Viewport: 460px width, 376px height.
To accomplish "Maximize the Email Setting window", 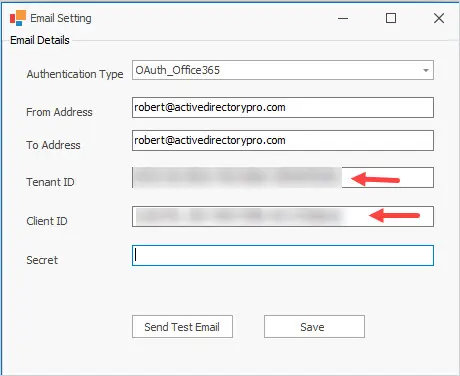I will (x=391, y=18).
